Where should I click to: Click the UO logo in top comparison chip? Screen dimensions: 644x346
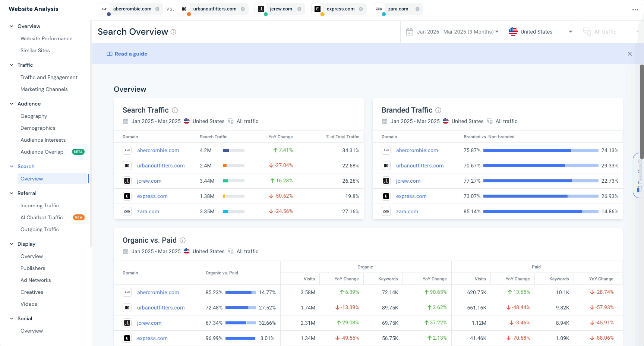(x=184, y=9)
